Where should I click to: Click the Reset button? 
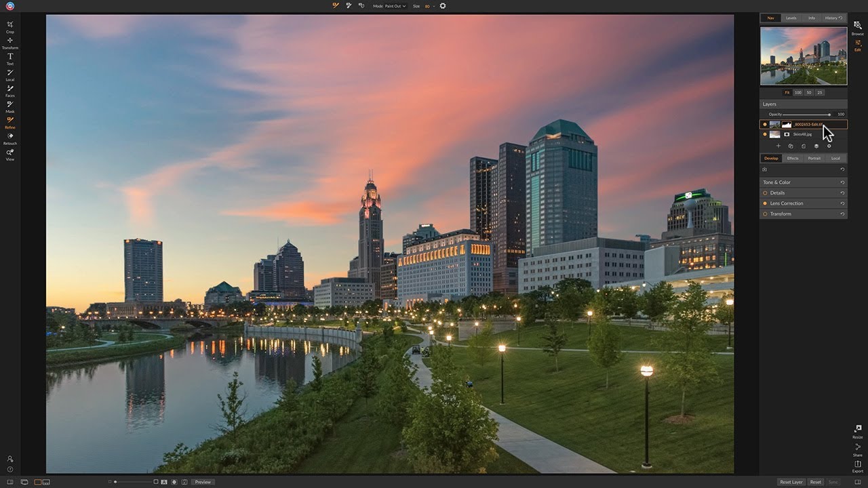pyautogui.click(x=816, y=482)
